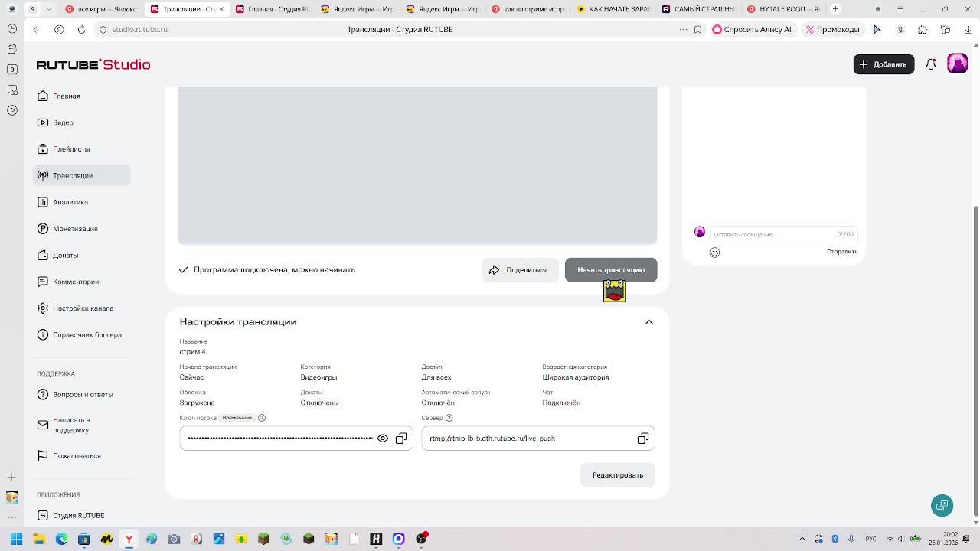Click the page vertical scrollbar
Screen dimensions: 980x551
[x=975, y=360]
